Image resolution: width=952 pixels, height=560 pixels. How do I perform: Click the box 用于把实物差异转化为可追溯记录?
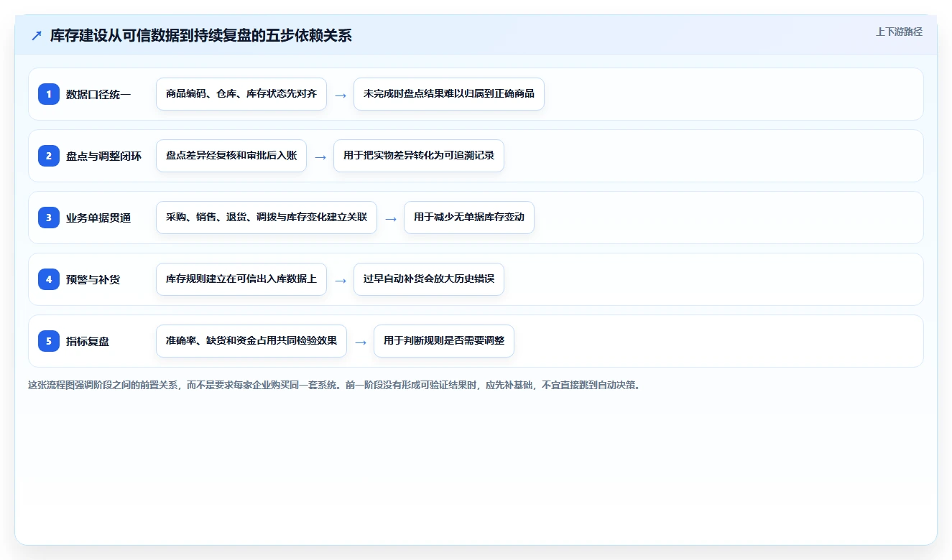[419, 156]
